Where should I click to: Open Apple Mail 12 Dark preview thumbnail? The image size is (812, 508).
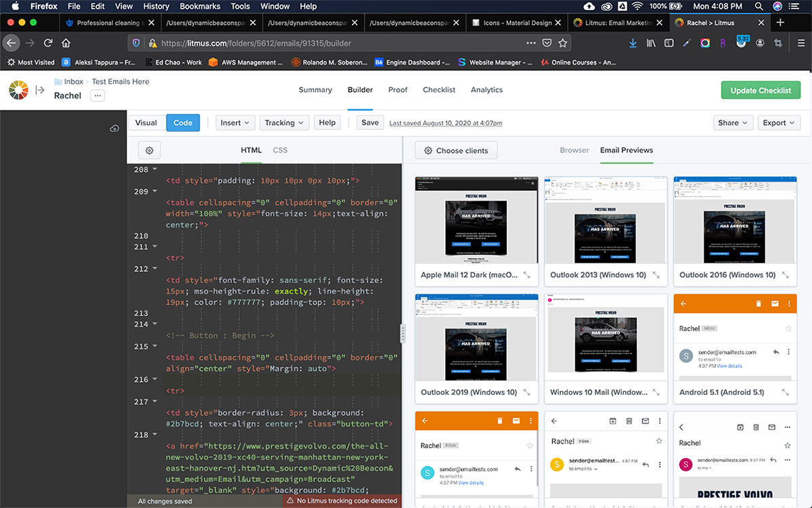point(476,219)
